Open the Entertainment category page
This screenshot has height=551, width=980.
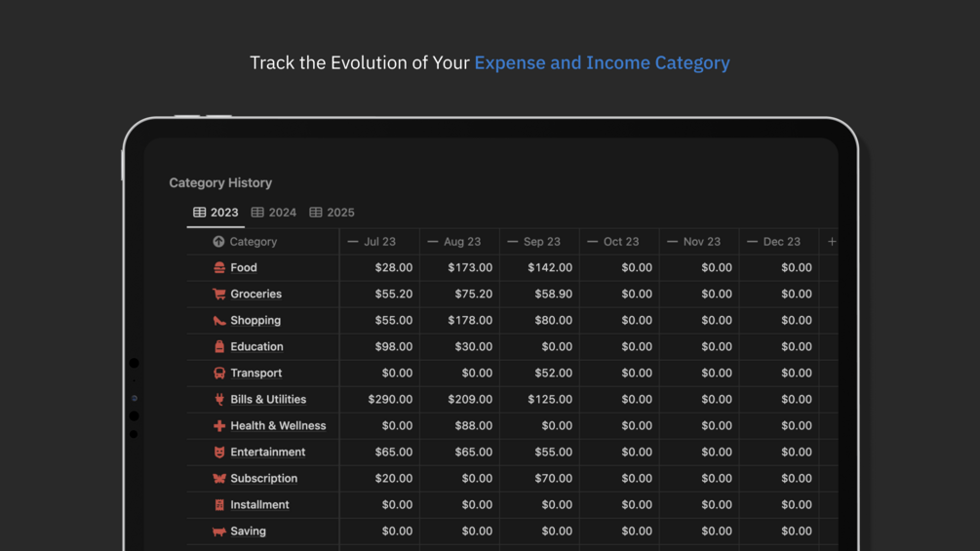(267, 452)
